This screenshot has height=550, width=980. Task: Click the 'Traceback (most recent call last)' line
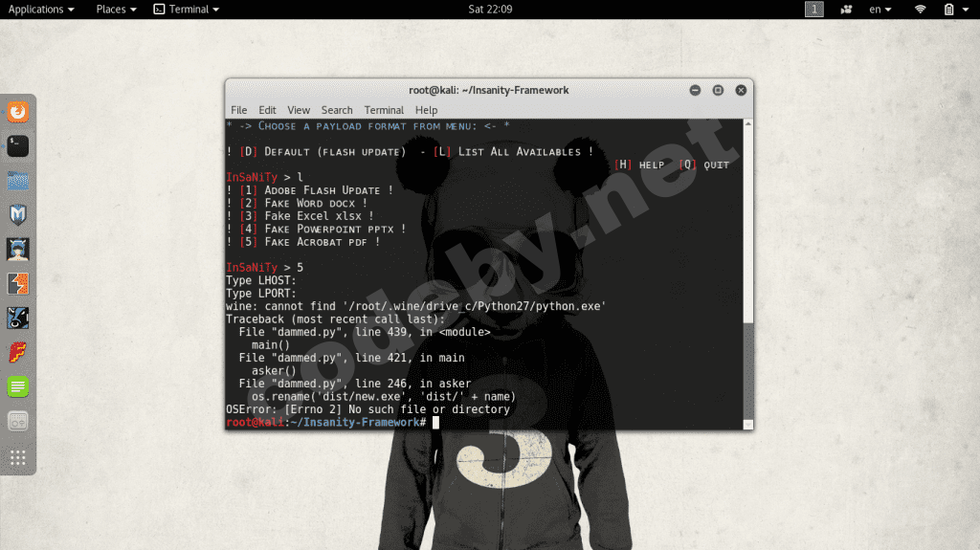(336, 319)
